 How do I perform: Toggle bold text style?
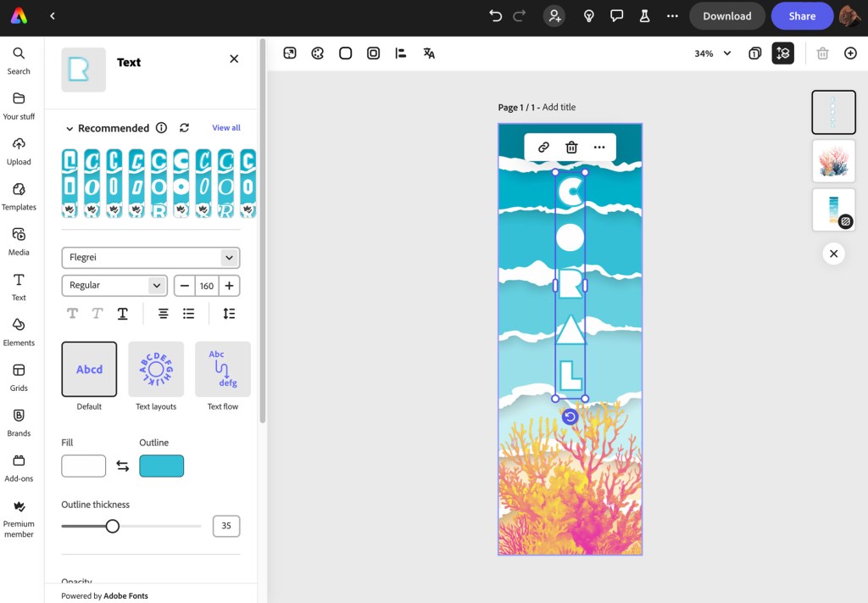(73, 314)
